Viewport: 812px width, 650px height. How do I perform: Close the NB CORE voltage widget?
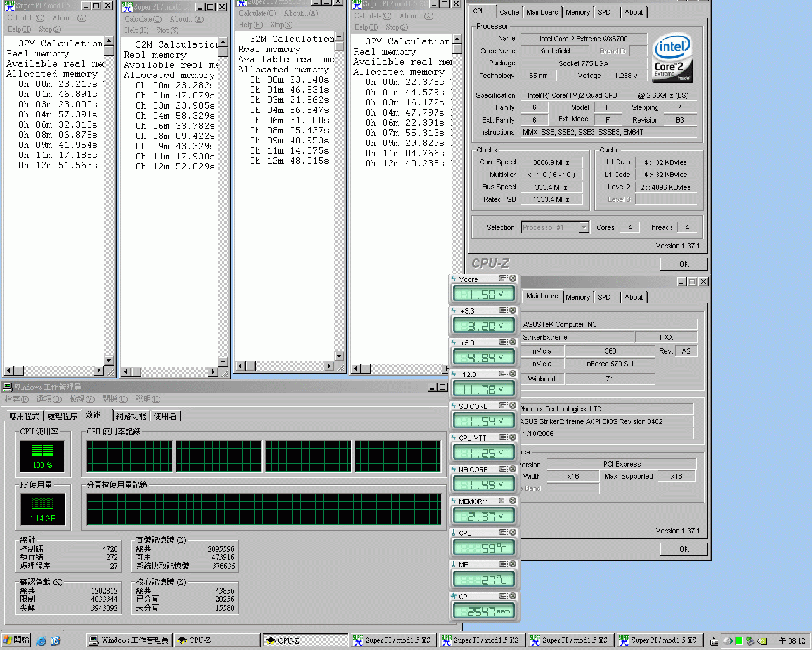click(x=513, y=469)
